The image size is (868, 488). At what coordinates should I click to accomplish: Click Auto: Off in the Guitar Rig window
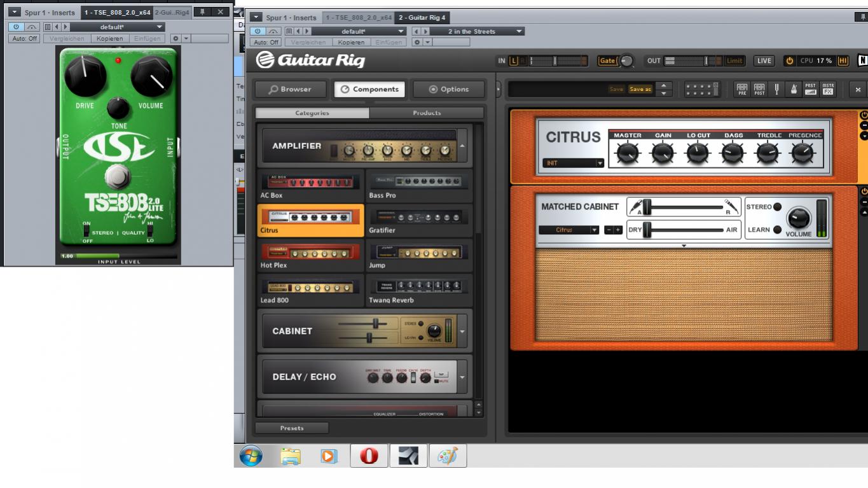coord(266,43)
